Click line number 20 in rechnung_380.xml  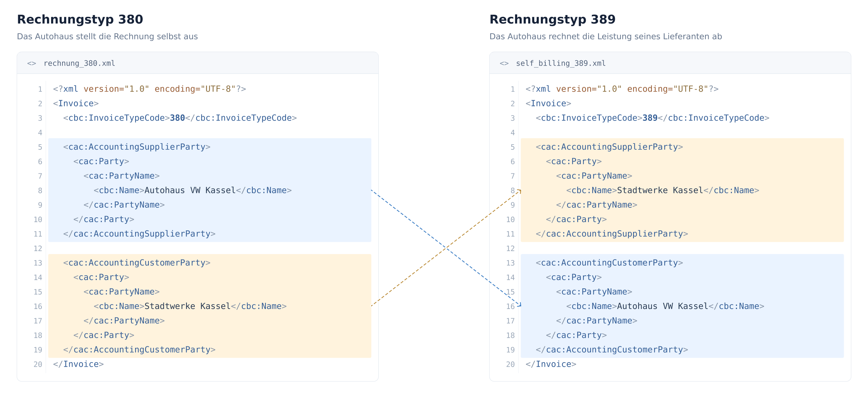[x=38, y=365]
